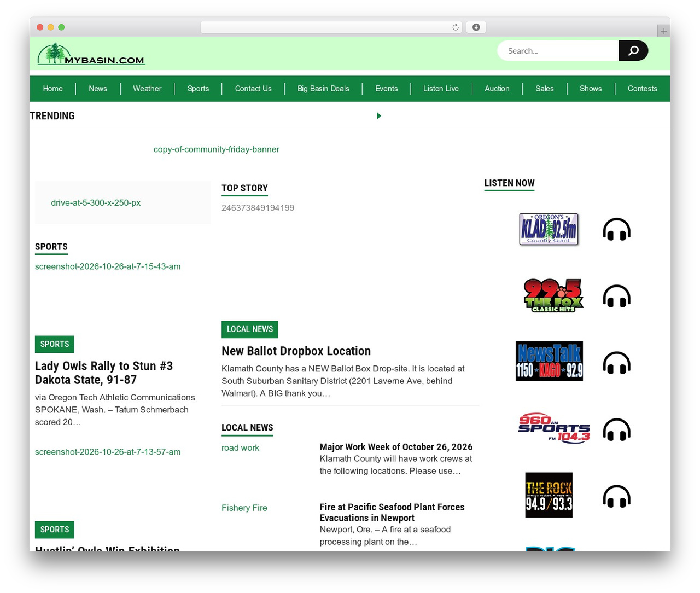The image size is (700, 593).
Task: Listen to 99.5 The Fox via headphones icon
Action: point(616,296)
